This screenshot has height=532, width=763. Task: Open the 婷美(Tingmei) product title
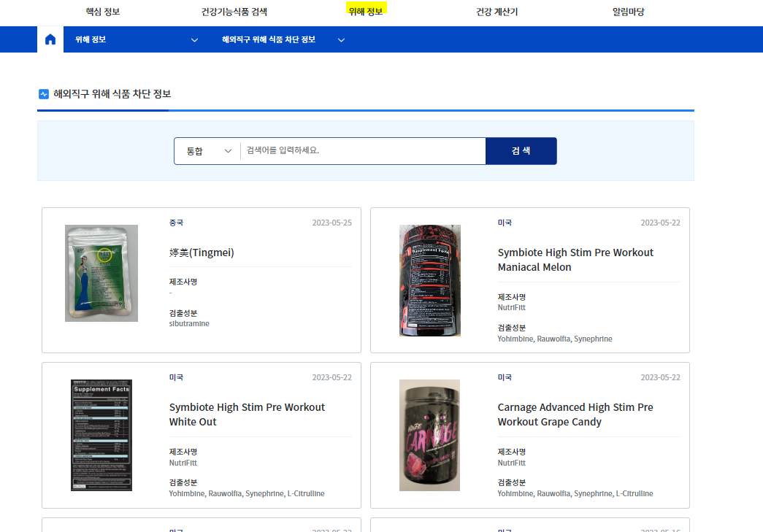202,252
